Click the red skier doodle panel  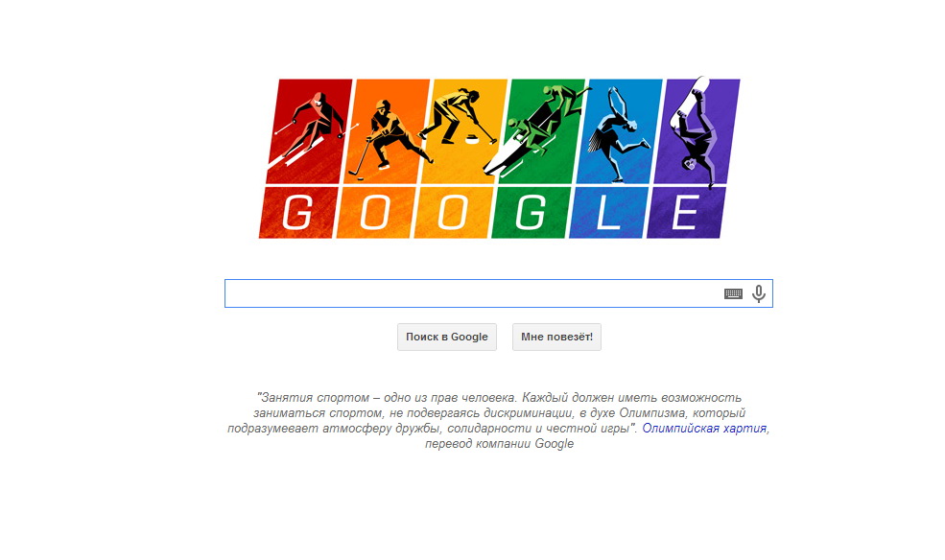click(309, 131)
